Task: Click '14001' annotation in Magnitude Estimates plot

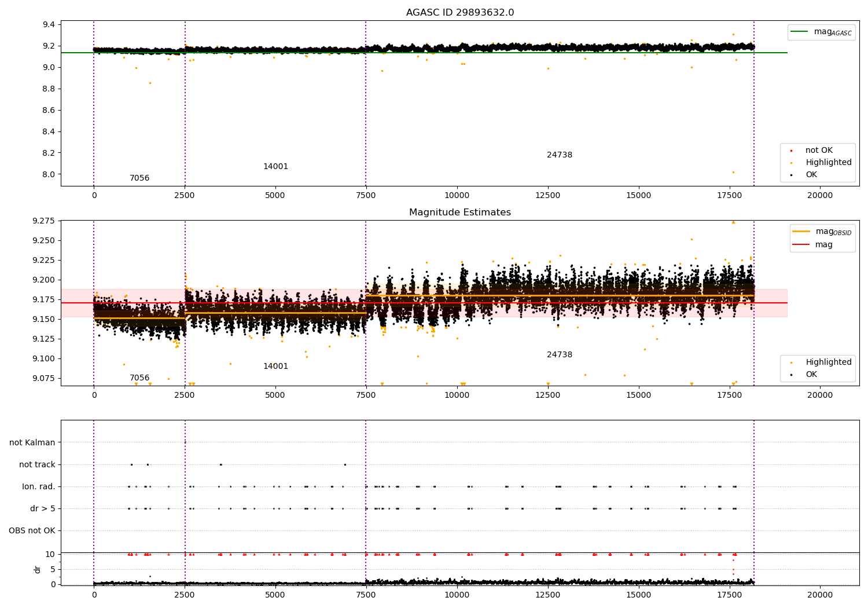Action: click(276, 367)
